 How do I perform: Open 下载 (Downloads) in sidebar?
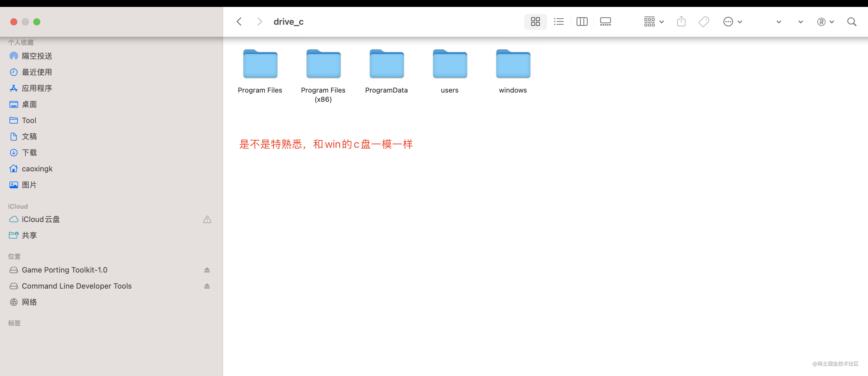point(111,153)
